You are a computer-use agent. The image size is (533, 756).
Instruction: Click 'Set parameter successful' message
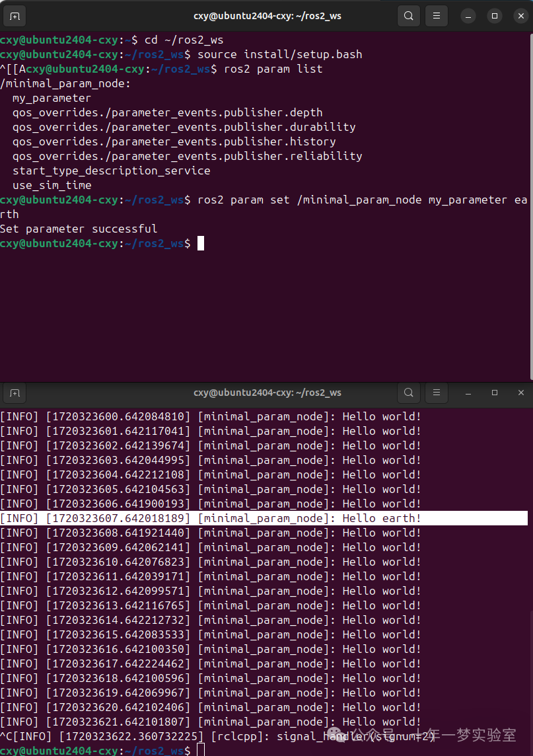(x=79, y=229)
